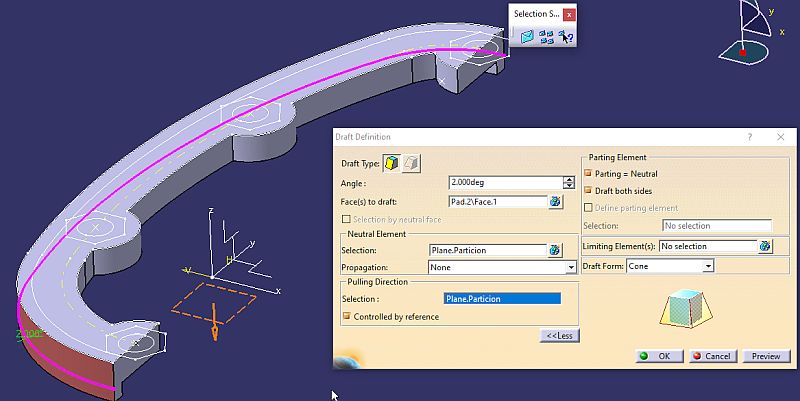Click the help question mark in Draft Definition

click(x=750, y=136)
